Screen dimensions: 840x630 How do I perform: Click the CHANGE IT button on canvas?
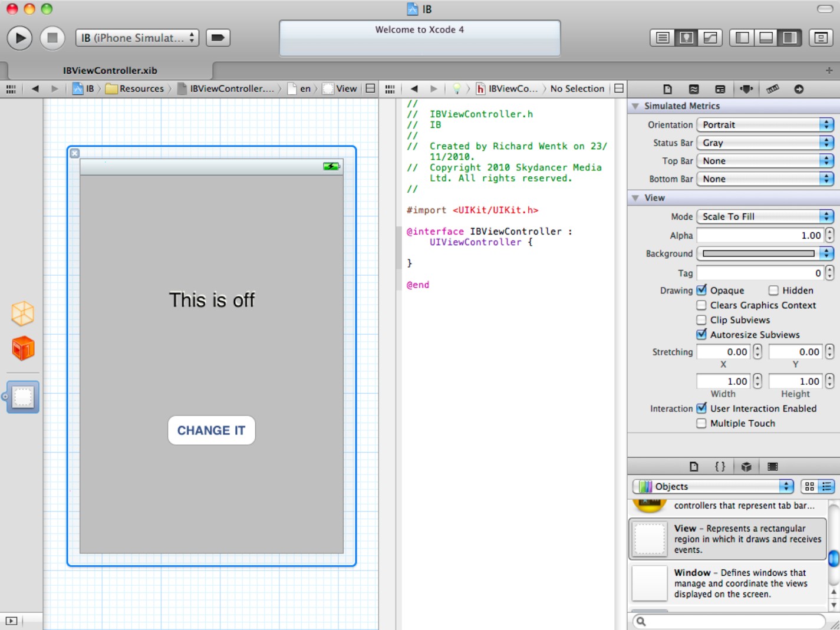pyautogui.click(x=212, y=430)
